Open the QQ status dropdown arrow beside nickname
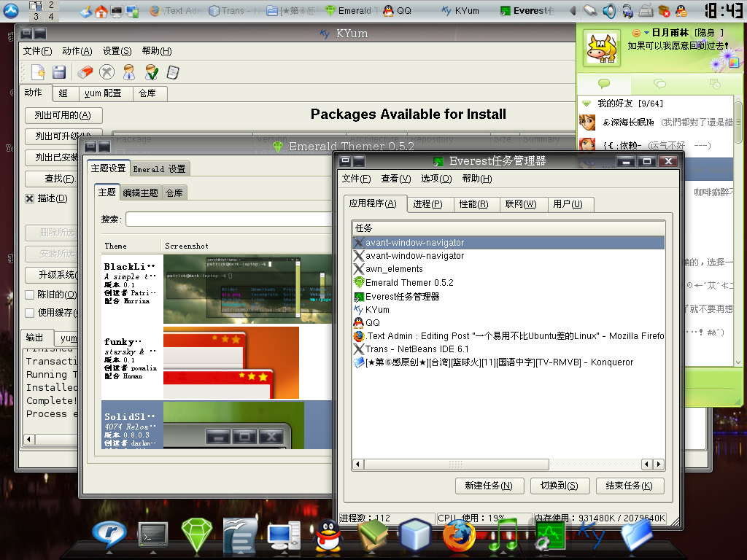747x560 pixels. click(646, 33)
